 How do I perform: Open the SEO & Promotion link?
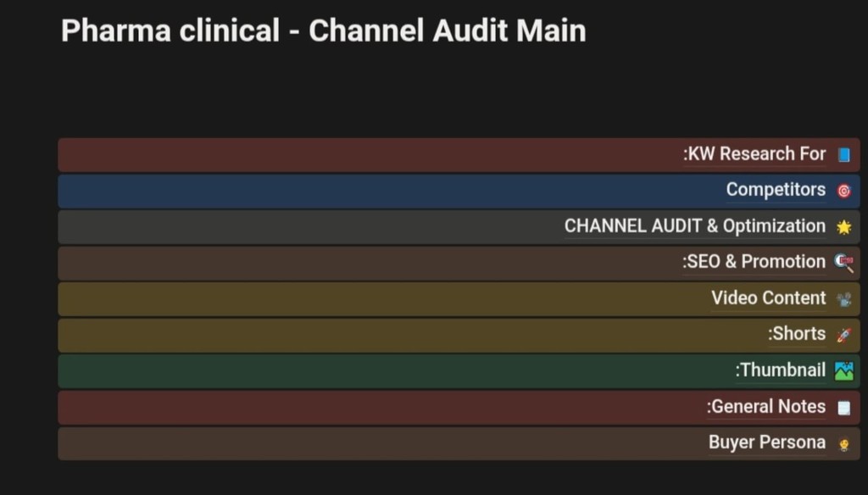754,262
